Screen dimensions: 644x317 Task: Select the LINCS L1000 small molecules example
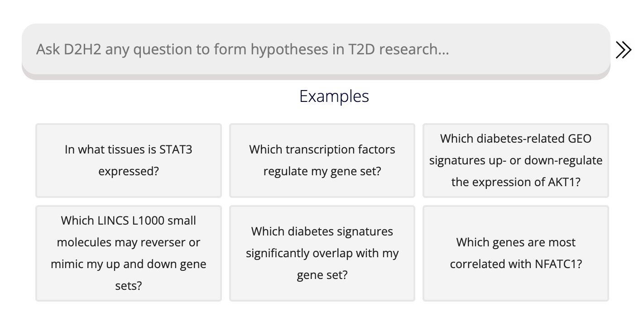[129, 253]
